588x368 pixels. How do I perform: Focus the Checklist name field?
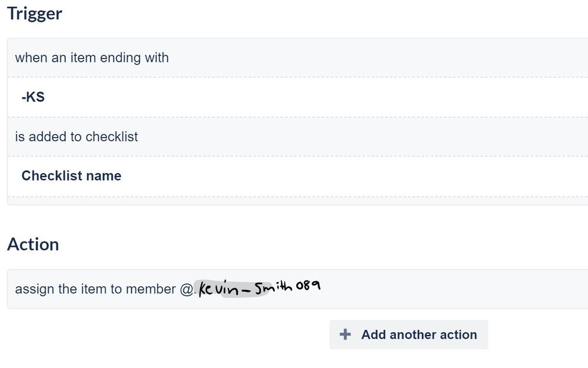[298, 176]
